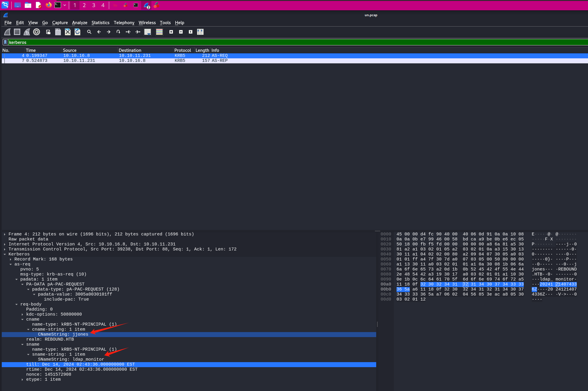
Task: Select the AS-REQ packet number 4
Action: pos(295,56)
